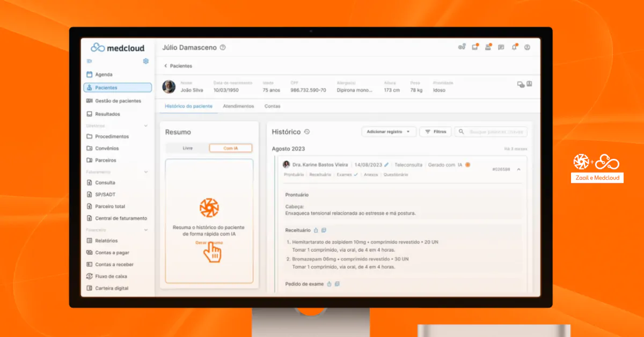Click the share icon next to Pedido de exame
The width and height of the screenshot is (644, 337).
329,284
